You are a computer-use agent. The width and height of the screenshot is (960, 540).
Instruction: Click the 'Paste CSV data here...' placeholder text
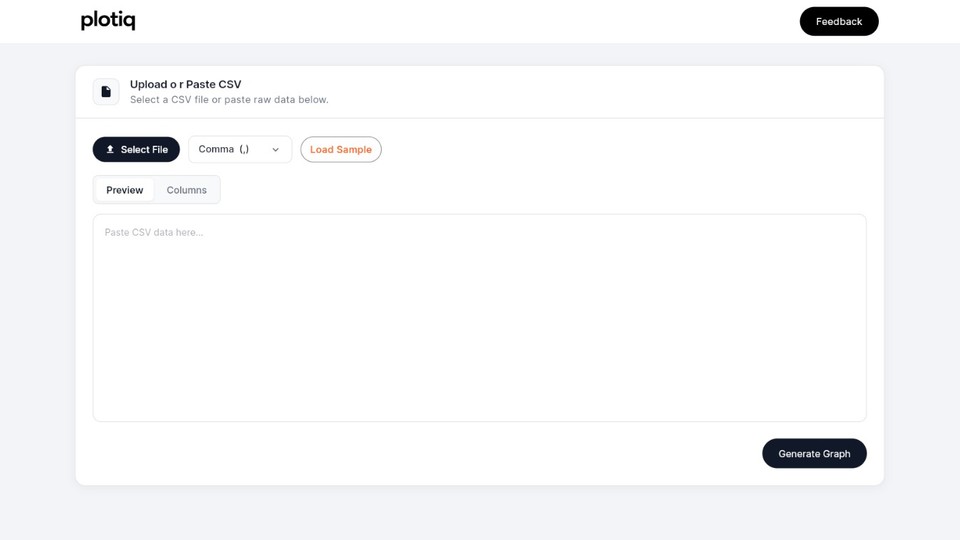pyautogui.click(x=154, y=232)
